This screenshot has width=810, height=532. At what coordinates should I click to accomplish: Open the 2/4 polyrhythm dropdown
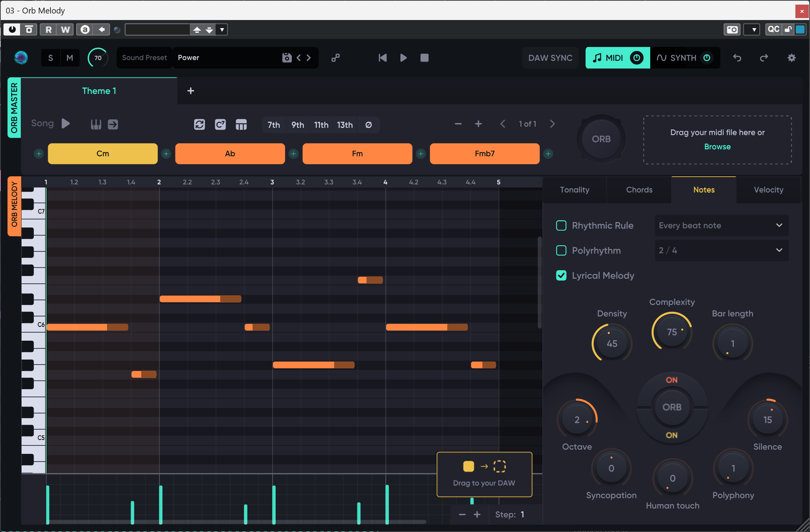pyautogui.click(x=720, y=250)
